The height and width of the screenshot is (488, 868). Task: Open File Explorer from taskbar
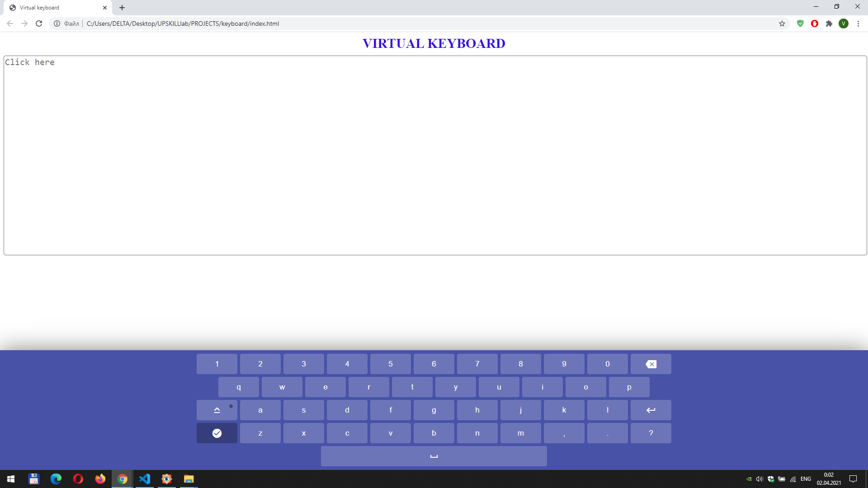[x=189, y=479]
